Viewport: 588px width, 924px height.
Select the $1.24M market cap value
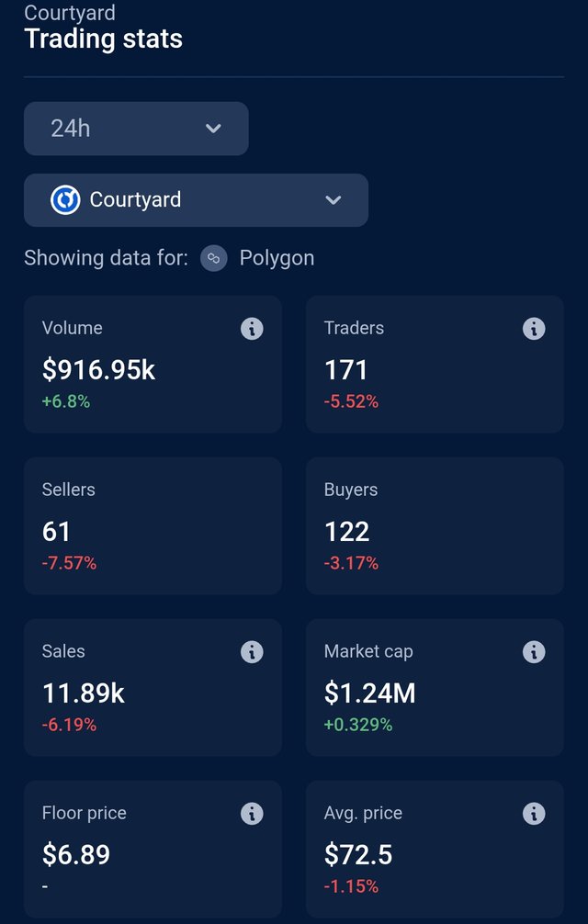(370, 693)
